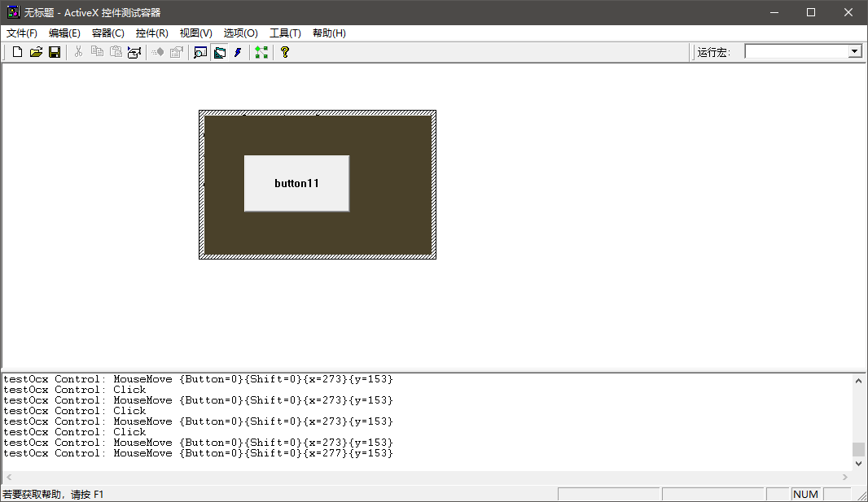This screenshot has height=502, width=868.
Task: Expand the 运行宏 macro dropdown arrow
Action: tap(854, 51)
